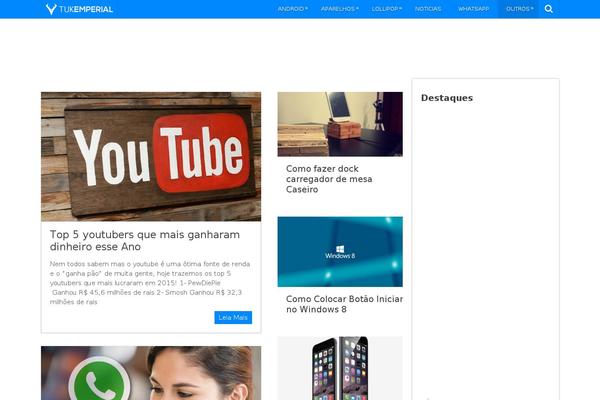Open the WhatsApp article image
The image size is (600, 400).
click(x=151, y=373)
